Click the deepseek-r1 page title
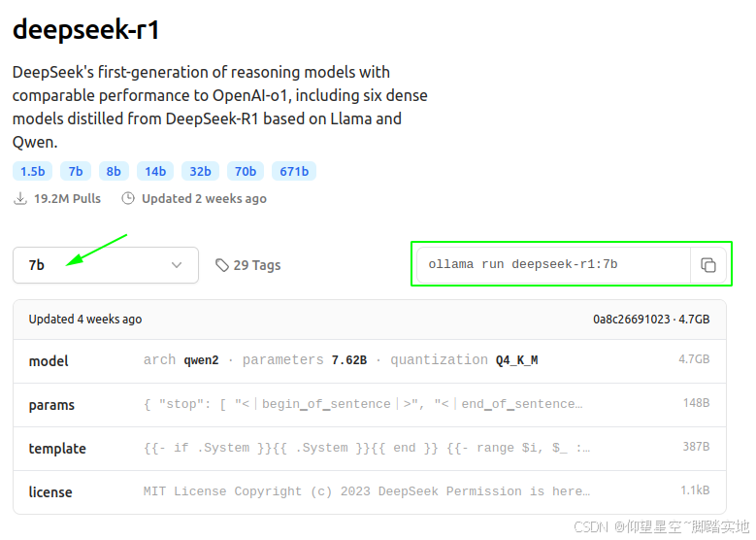756x540 pixels. coord(85,29)
